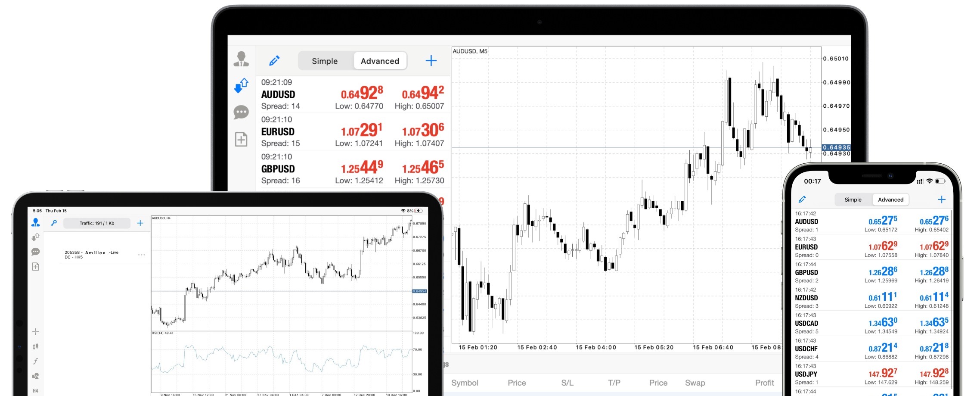Add symbol with plus icon on phone
The width and height of the screenshot is (980, 396).
coord(942,200)
